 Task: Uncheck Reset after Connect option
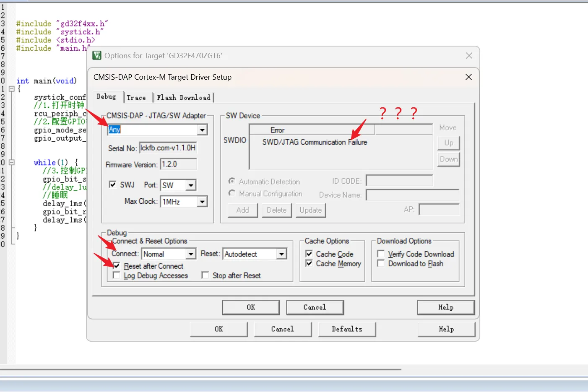click(x=117, y=266)
